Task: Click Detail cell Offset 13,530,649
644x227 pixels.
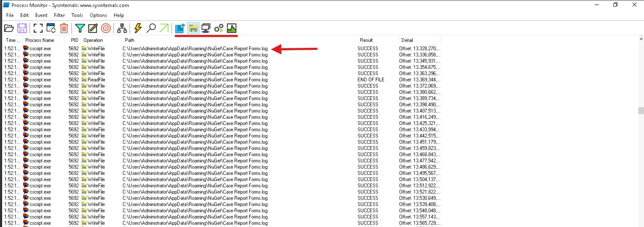Action: click(x=420, y=198)
